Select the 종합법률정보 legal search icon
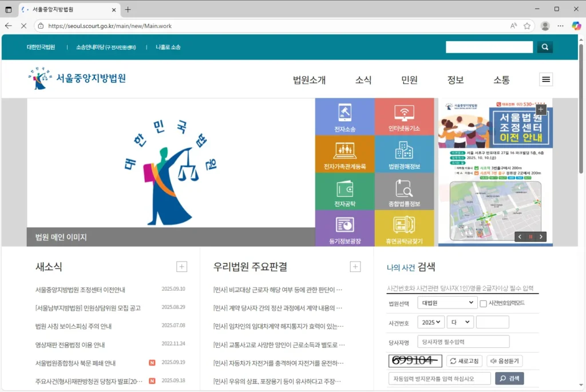Image resolution: width=586 pixels, height=392 pixels. point(405,191)
